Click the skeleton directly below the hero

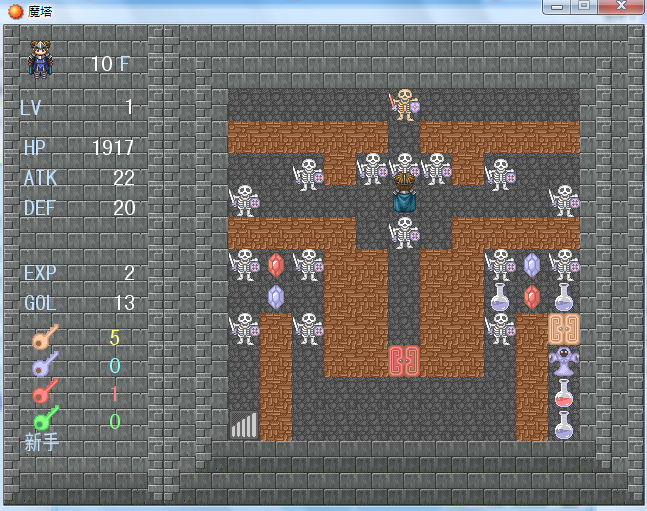tap(404, 233)
